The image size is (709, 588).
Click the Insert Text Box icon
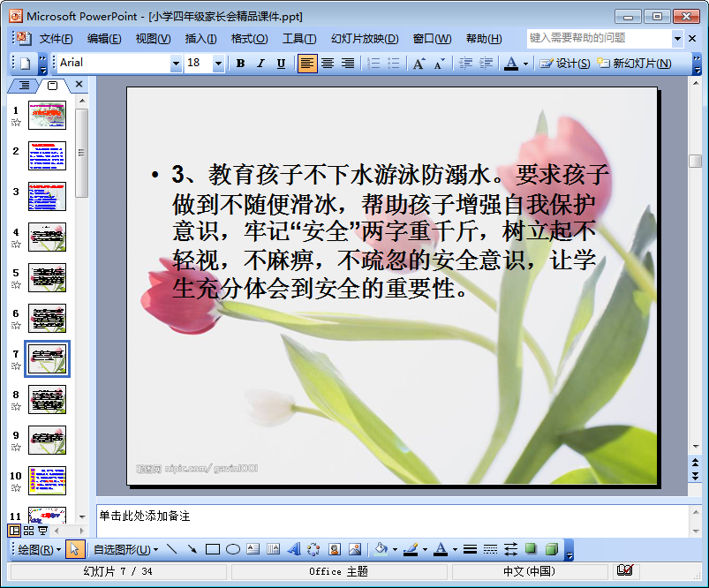253,549
